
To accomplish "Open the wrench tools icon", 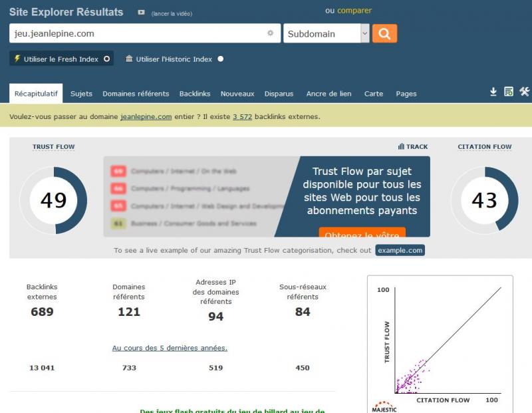I will [x=524, y=92].
